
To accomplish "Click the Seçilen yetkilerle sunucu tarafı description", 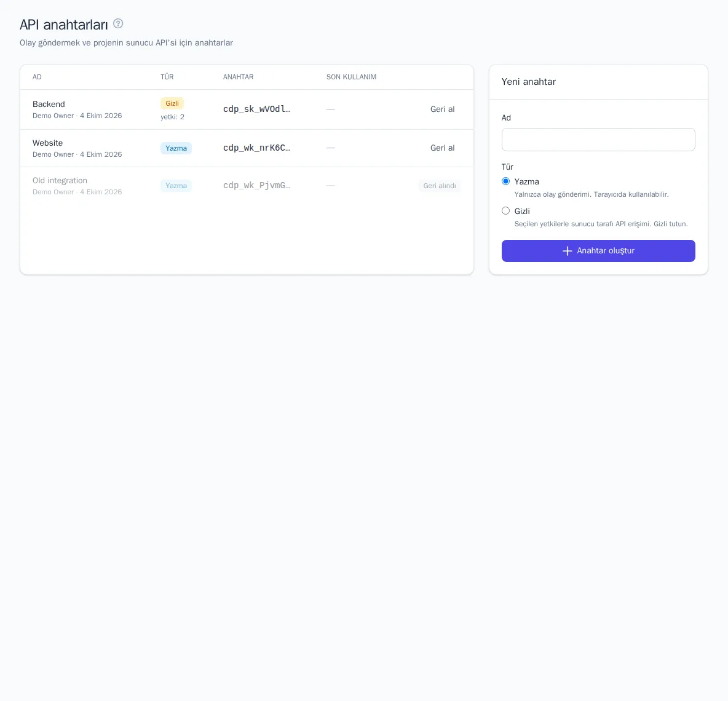I will point(601,224).
